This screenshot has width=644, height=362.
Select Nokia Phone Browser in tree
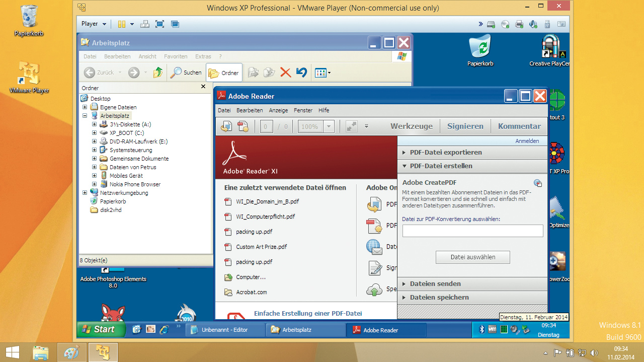[135, 184]
